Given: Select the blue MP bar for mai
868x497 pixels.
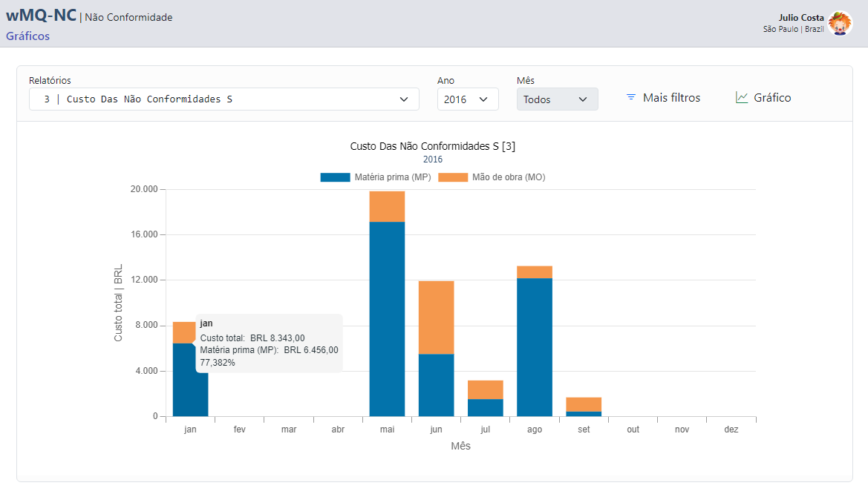Looking at the screenshot, I should pyautogui.click(x=387, y=319).
